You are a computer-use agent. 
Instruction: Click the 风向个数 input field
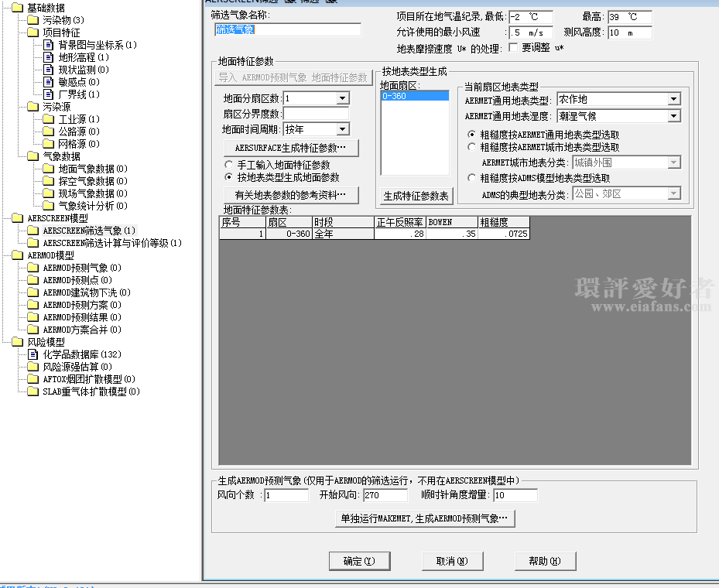click(x=286, y=495)
